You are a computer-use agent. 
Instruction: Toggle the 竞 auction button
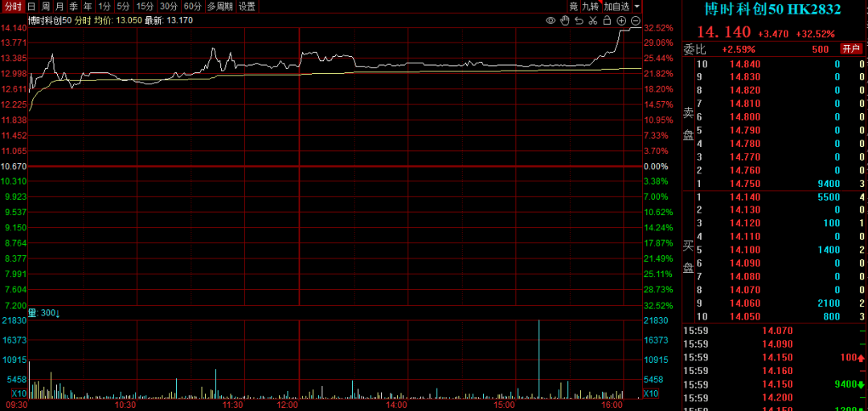point(574,6)
